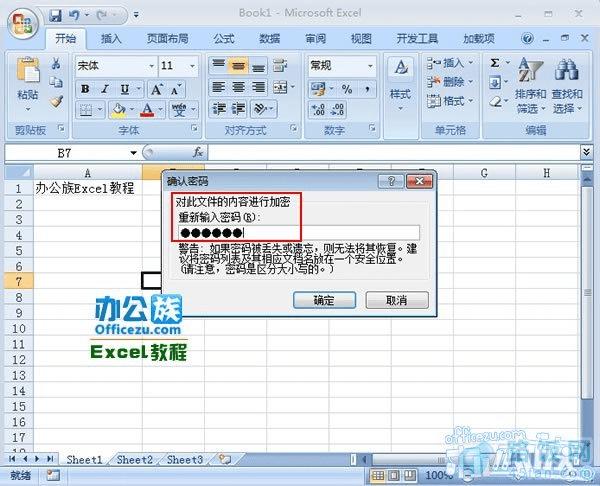
Task: Click merge and center icon
Action: [x=280, y=88]
